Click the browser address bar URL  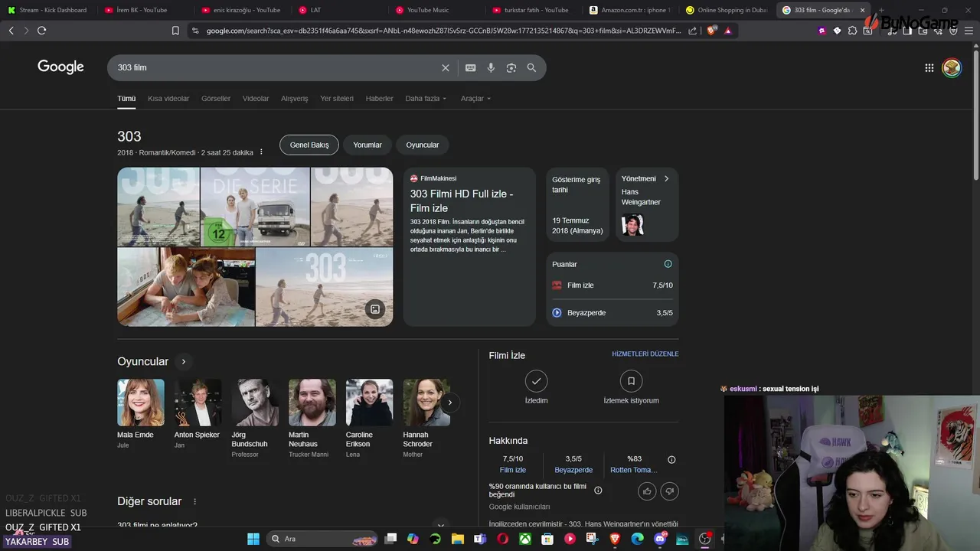(x=443, y=31)
